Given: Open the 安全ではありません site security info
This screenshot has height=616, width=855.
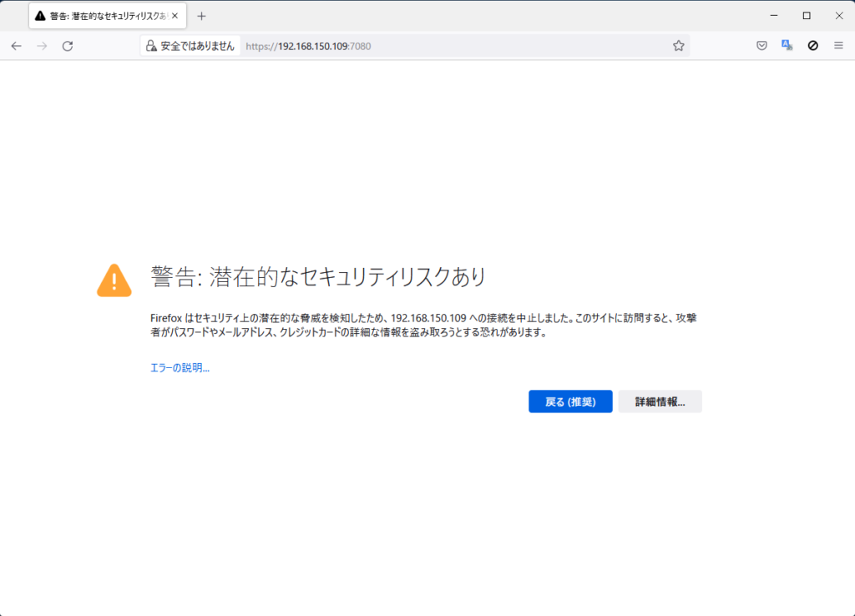Looking at the screenshot, I should pyautogui.click(x=190, y=46).
